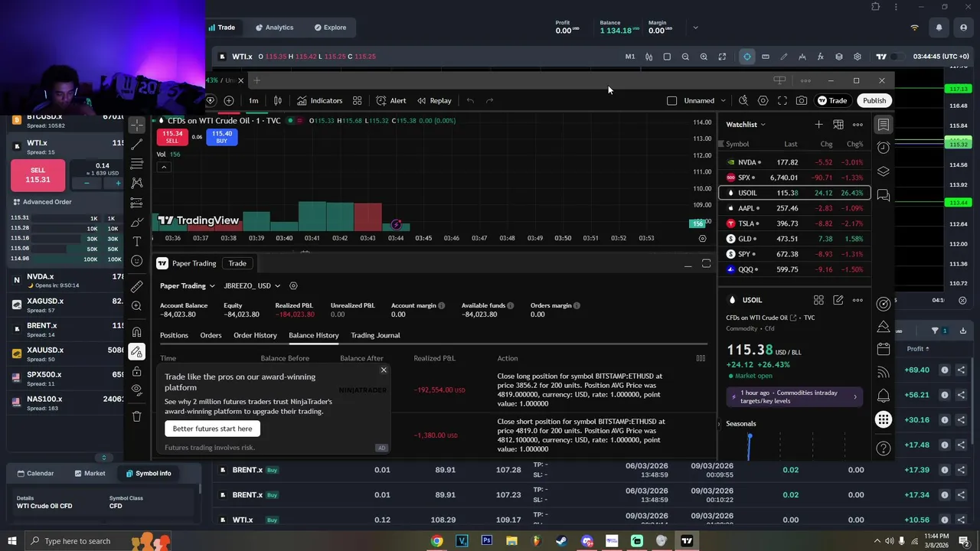Click the red 115.34 SELL button on chart

(x=171, y=136)
